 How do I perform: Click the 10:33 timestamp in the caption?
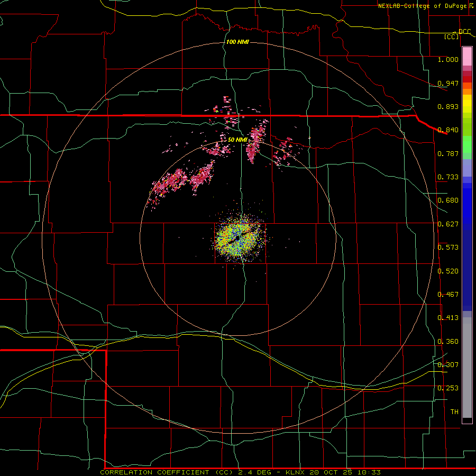[369, 472]
